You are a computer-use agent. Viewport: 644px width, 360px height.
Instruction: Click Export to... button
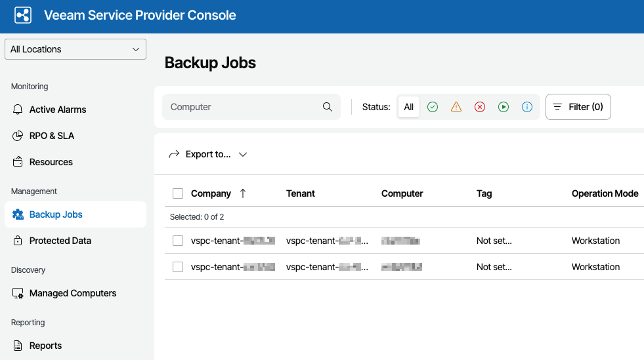point(208,154)
